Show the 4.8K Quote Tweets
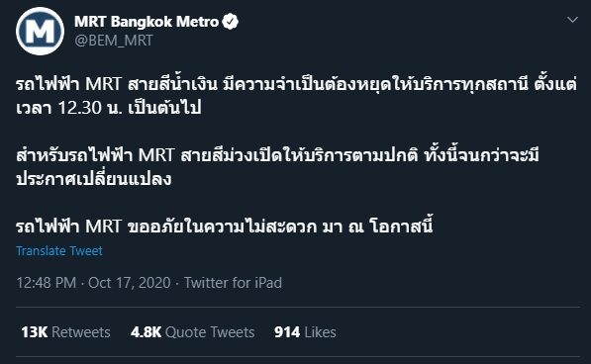Image resolution: width=591 pixels, height=364 pixels. pos(193,332)
